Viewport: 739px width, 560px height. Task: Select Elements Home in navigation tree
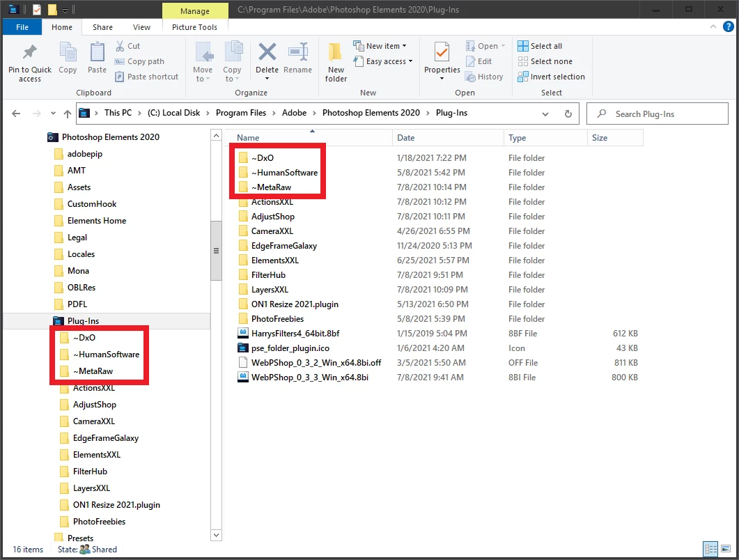pyautogui.click(x=96, y=221)
